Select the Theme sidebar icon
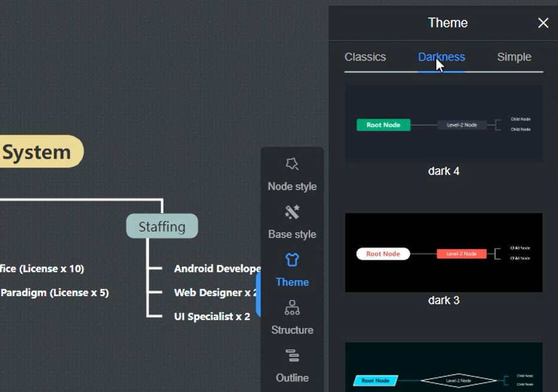Image resolution: width=558 pixels, height=392 pixels. pyautogui.click(x=292, y=269)
